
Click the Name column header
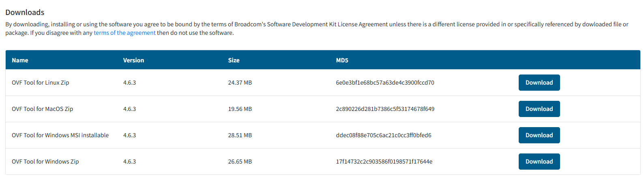click(20, 60)
